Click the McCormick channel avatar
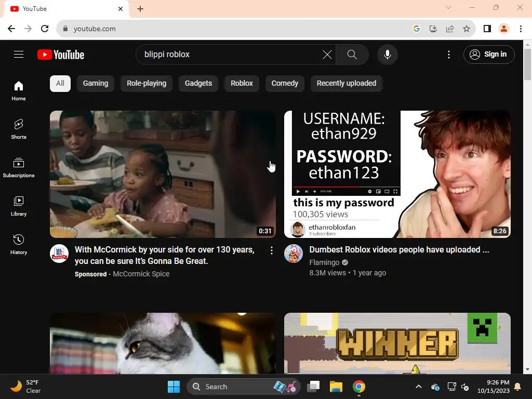This screenshot has height=399, width=532. (59, 254)
